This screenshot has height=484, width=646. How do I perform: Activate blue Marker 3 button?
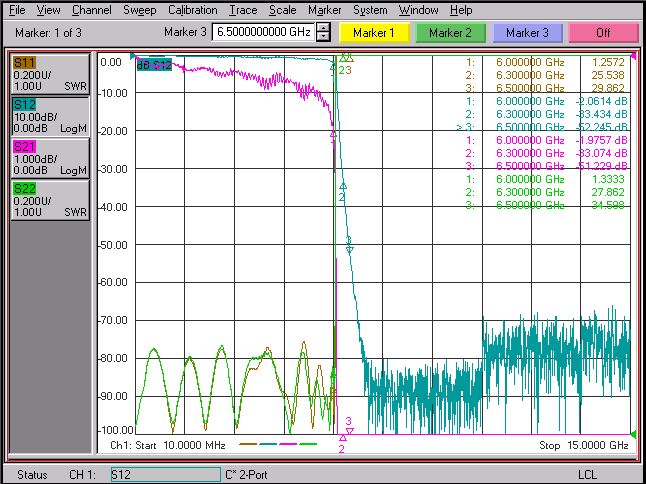527,33
